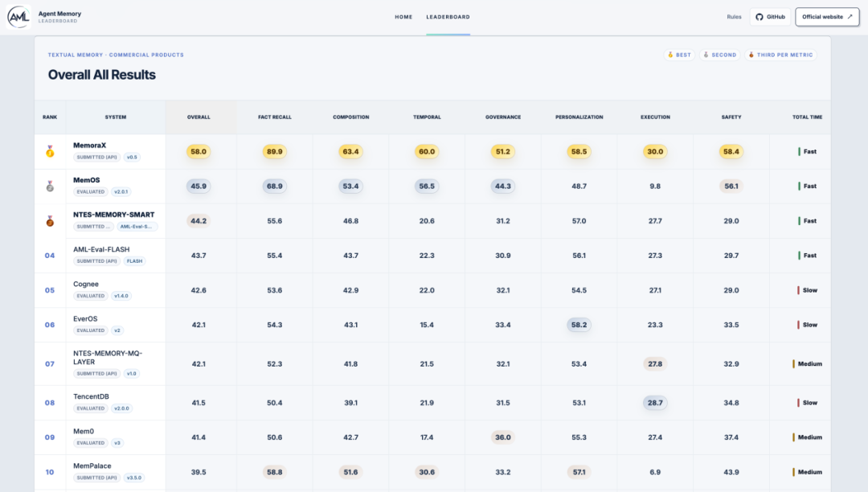Select the NTES-MEMORY-SMART system name
The image size is (868, 492).
pos(114,215)
